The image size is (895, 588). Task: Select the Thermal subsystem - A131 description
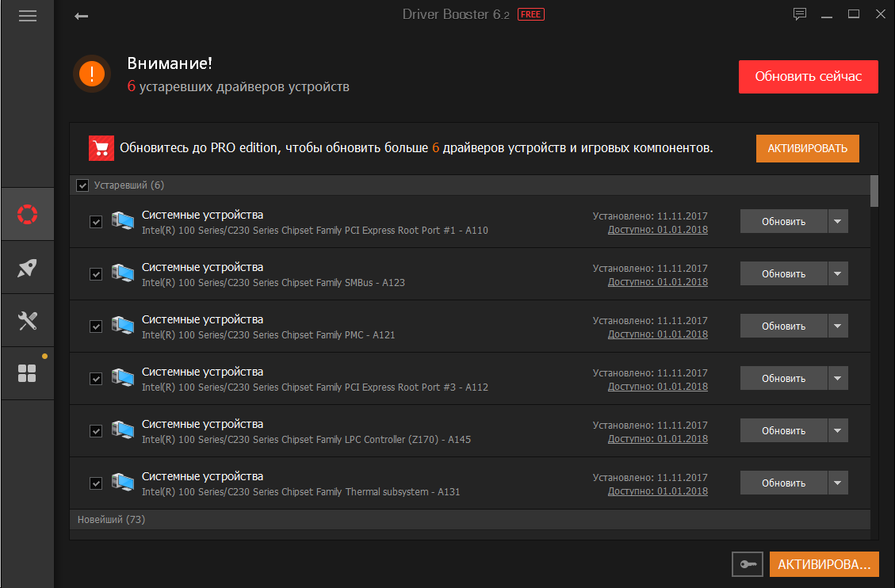300,491
